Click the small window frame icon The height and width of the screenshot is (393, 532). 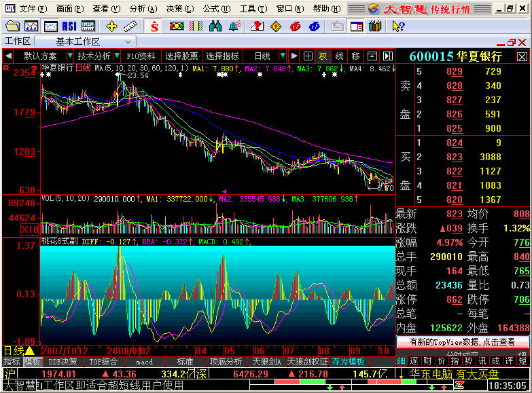[372, 56]
